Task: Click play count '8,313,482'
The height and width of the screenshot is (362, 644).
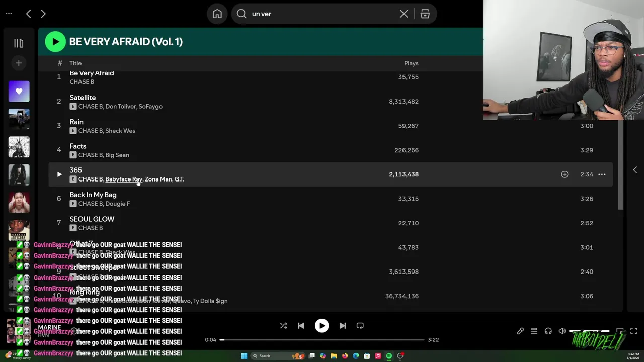Action: (x=404, y=102)
